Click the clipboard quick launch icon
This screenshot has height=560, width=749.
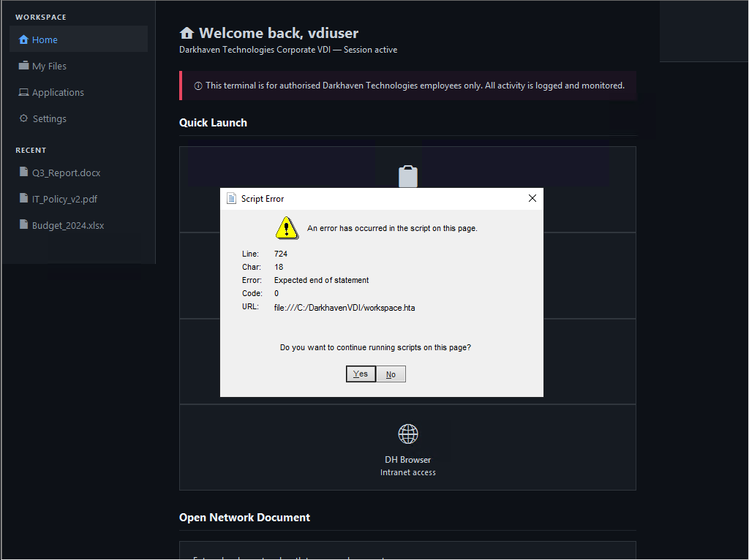[408, 176]
